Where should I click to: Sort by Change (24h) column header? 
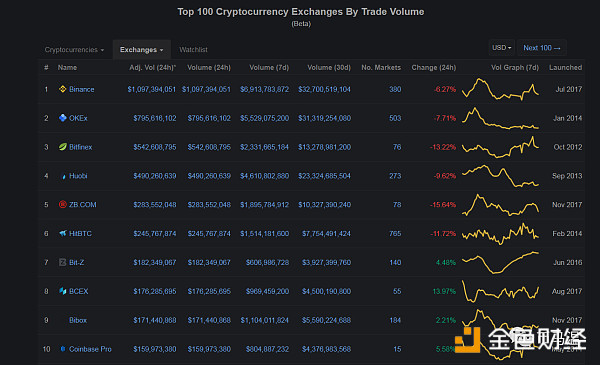pos(434,68)
